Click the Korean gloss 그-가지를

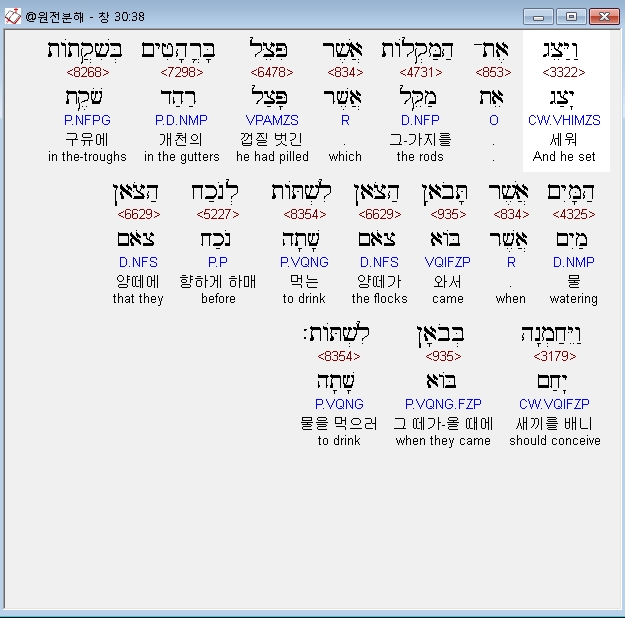420,140
